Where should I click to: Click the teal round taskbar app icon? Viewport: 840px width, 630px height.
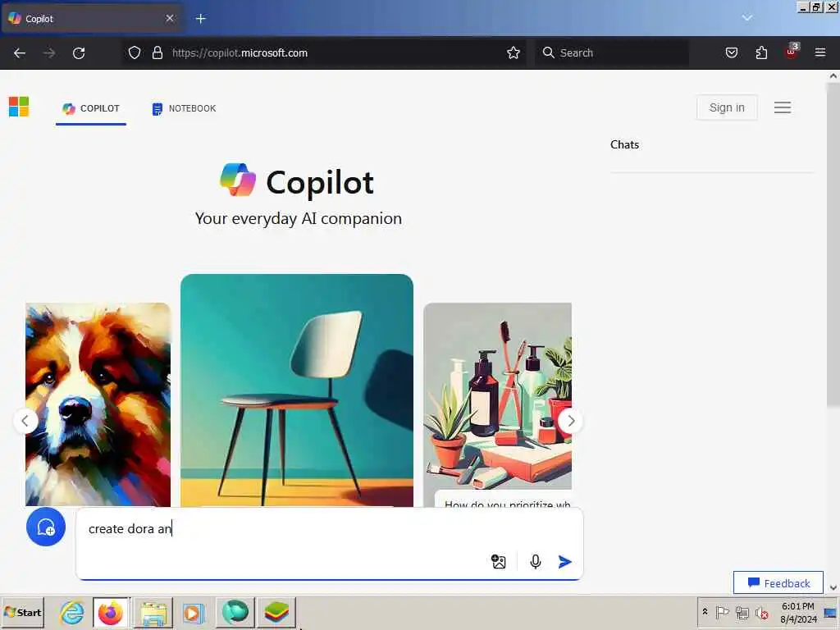point(235,612)
